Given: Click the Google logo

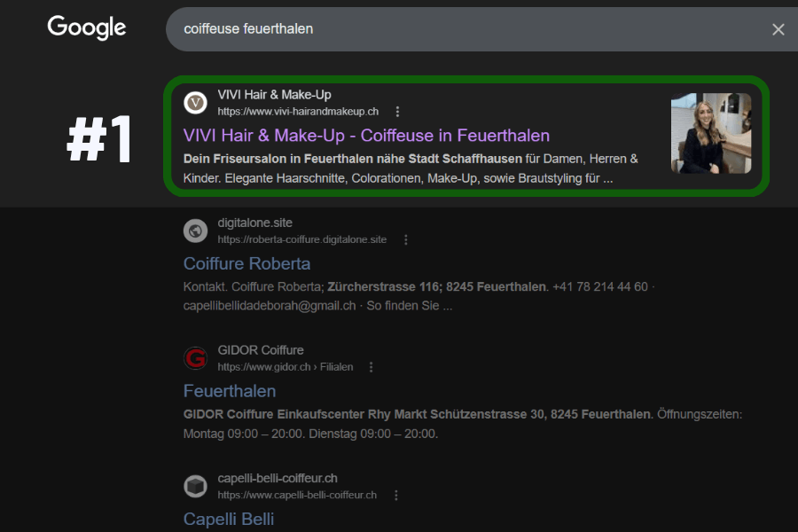Looking at the screenshot, I should click(x=87, y=27).
